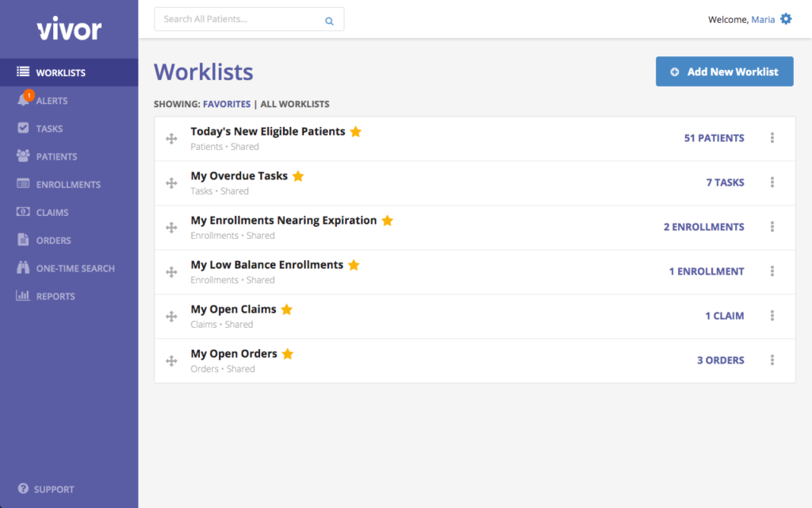Click drag handle for My Low Balance Enrollments
The width and height of the screenshot is (812, 508).
pos(171,272)
